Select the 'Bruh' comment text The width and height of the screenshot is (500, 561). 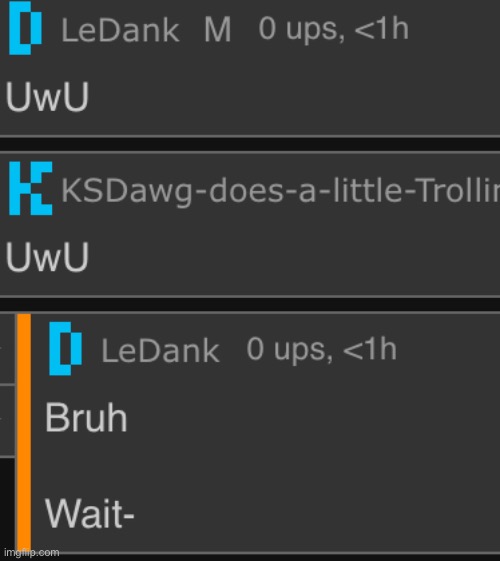tap(86, 417)
